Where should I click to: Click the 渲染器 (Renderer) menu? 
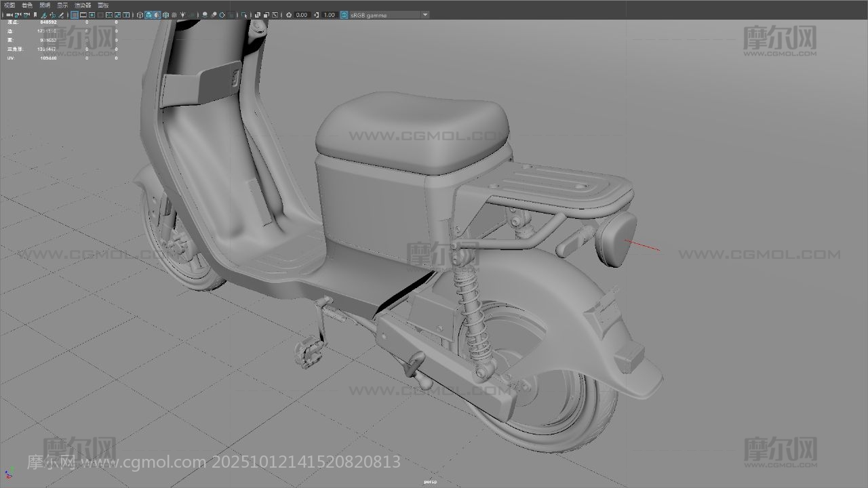pos(83,5)
